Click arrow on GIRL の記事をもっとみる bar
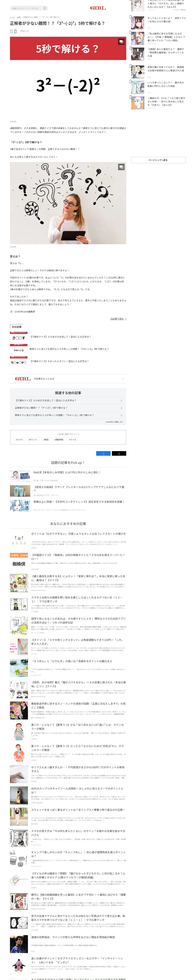The height and width of the screenshot is (980, 196). 123,379
